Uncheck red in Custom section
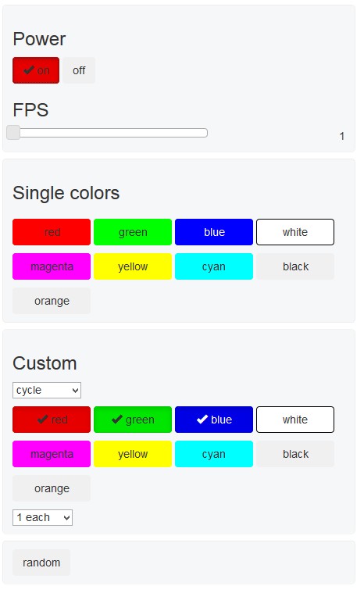 pyautogui.click(x=52, y=420)
